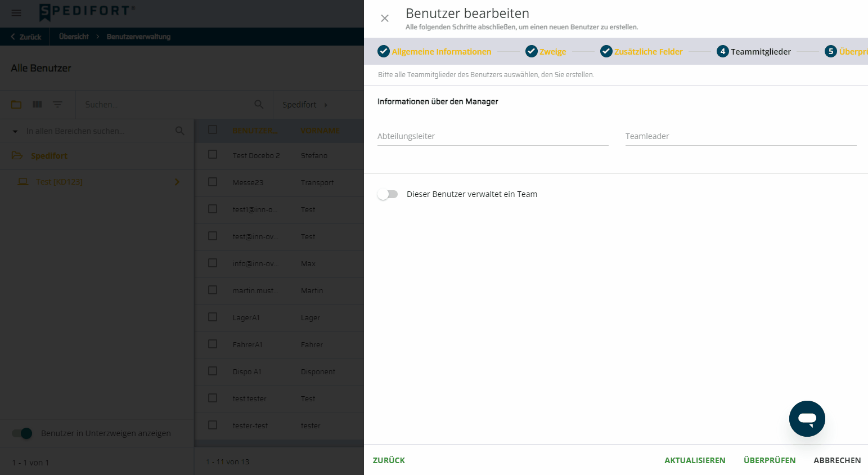Tick the checkbox for test.tester row
868x475 pixels.
coord(213,398)
